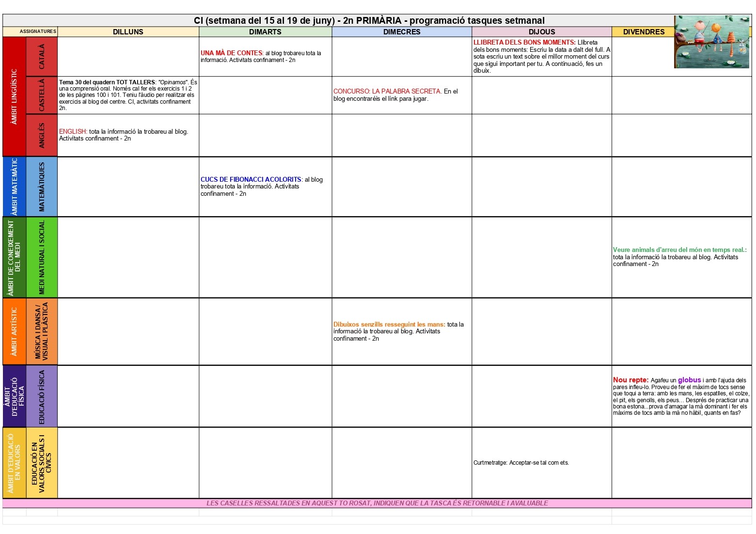Image resolution: width=756 pixels, height=534 pixels.
Task: Select the 'Tema 30 del quadern TOT TALLERS' cell
Action: point(128,95)
